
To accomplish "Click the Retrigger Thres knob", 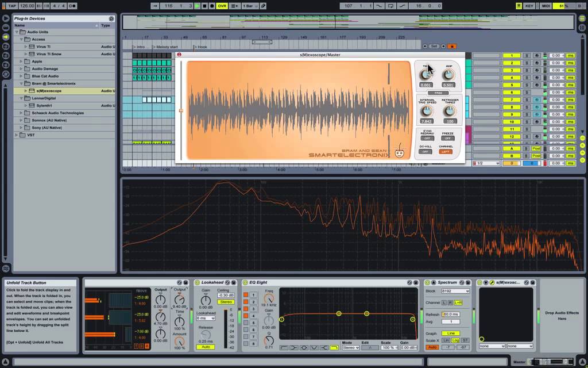I will click(449, 111).
